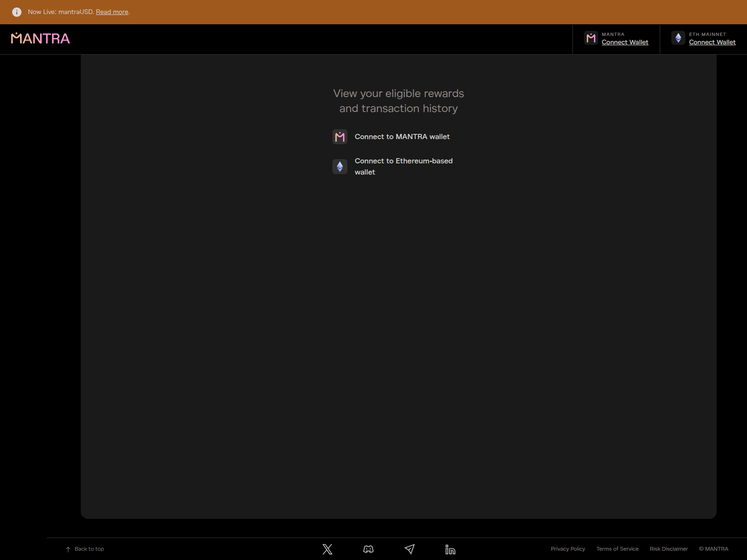Image resolution: width=747 pixels, height=560 pixels.
Task: Open the Risk Disclaimer page
Action: [x=669, y=549]
